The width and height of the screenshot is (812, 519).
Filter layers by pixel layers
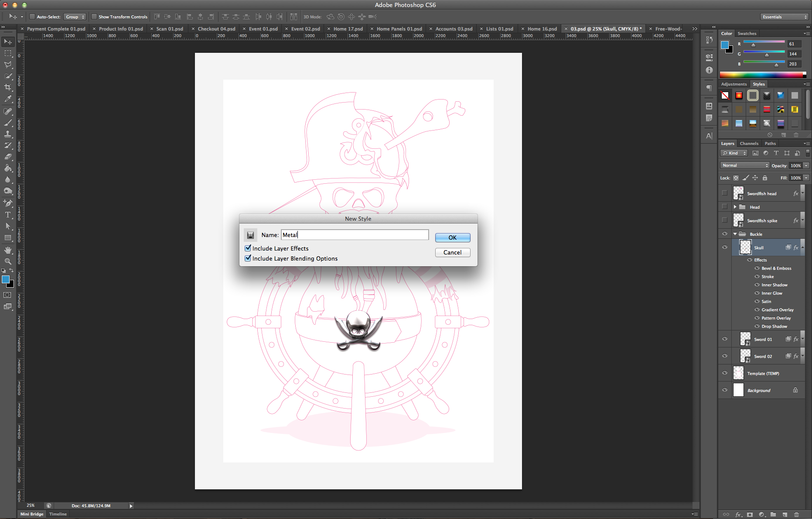point(755,153)
